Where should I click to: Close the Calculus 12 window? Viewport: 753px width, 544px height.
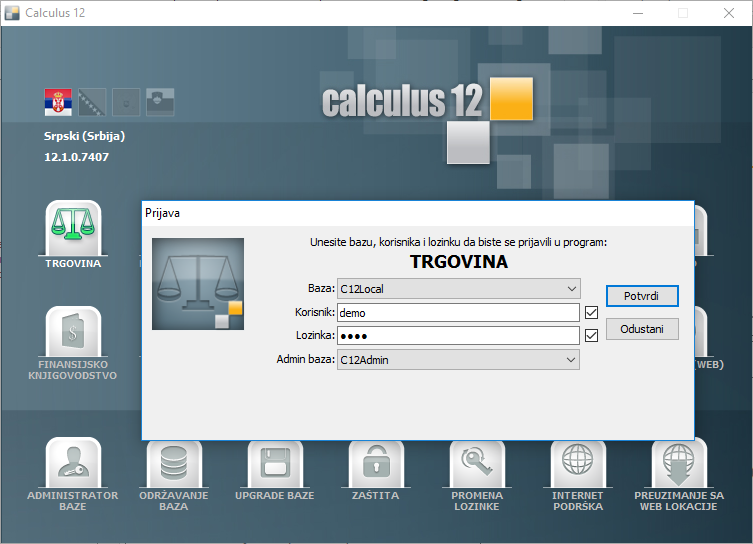(x=729, y=13)
